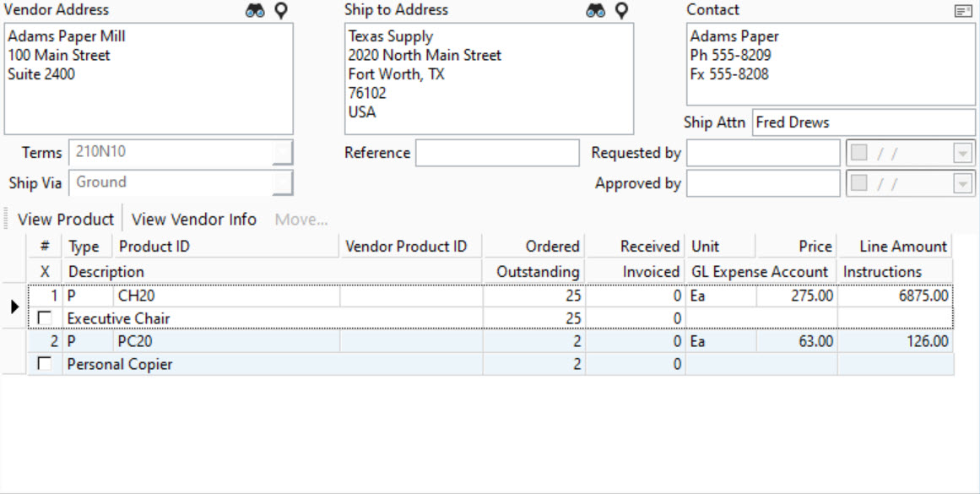Viewport: 980px width, 494px height.
Task: Search with Ship to Address binoculars icon
Action: point(596,9)
